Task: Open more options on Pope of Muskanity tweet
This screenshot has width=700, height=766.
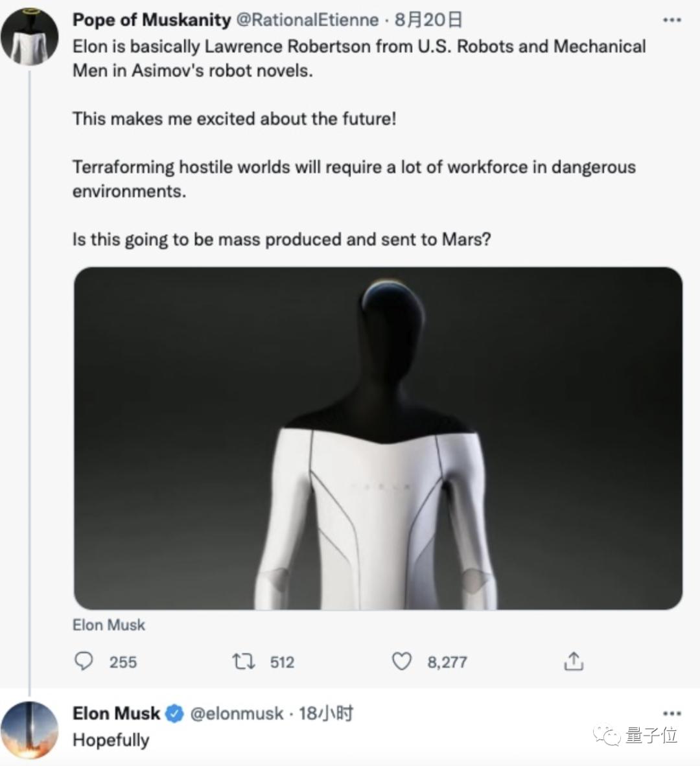Action: tap(671, 20)
